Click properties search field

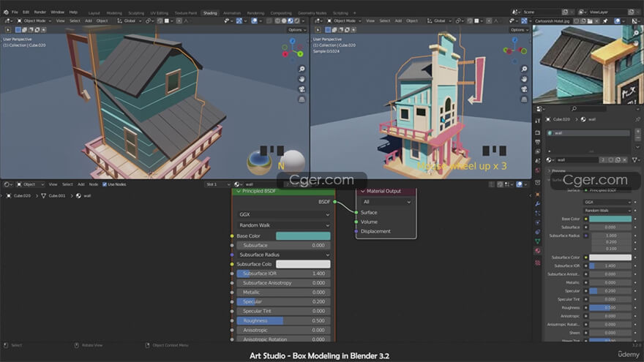(x=588, y=109)
